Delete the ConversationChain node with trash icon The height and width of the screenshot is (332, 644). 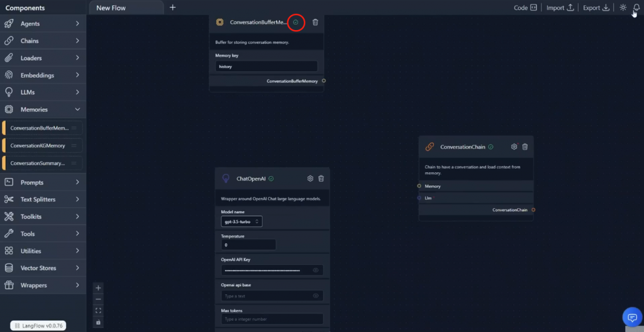[x=525, y=147]
